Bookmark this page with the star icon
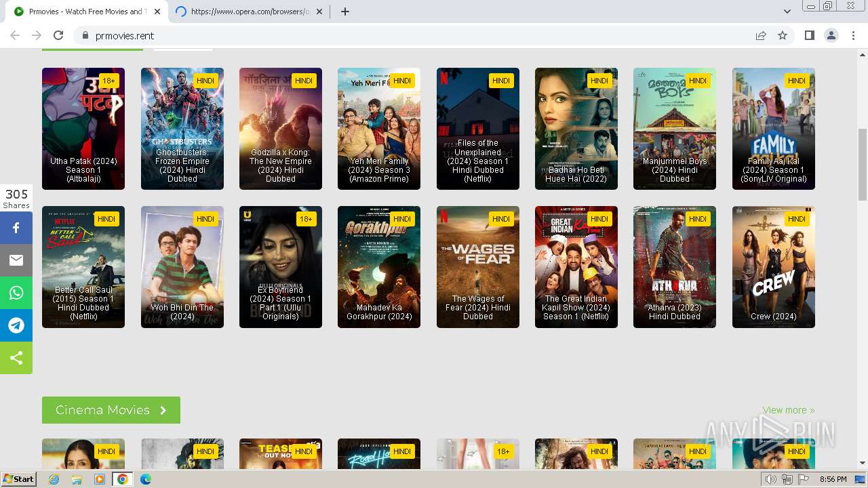The image size is (868, 488). coord(783,35)
